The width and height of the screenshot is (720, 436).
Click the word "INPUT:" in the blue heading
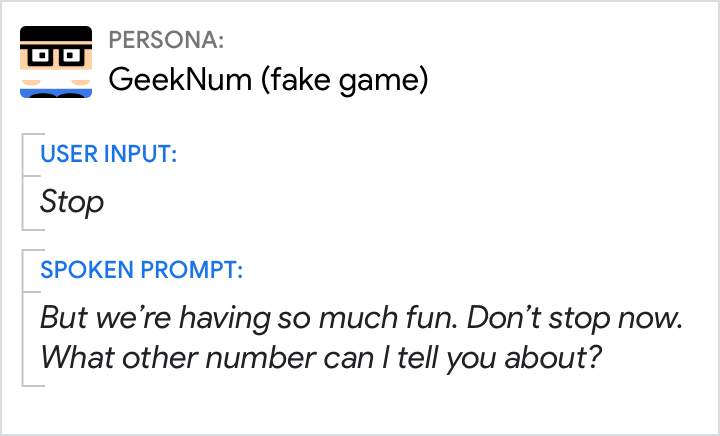point(143,154)
